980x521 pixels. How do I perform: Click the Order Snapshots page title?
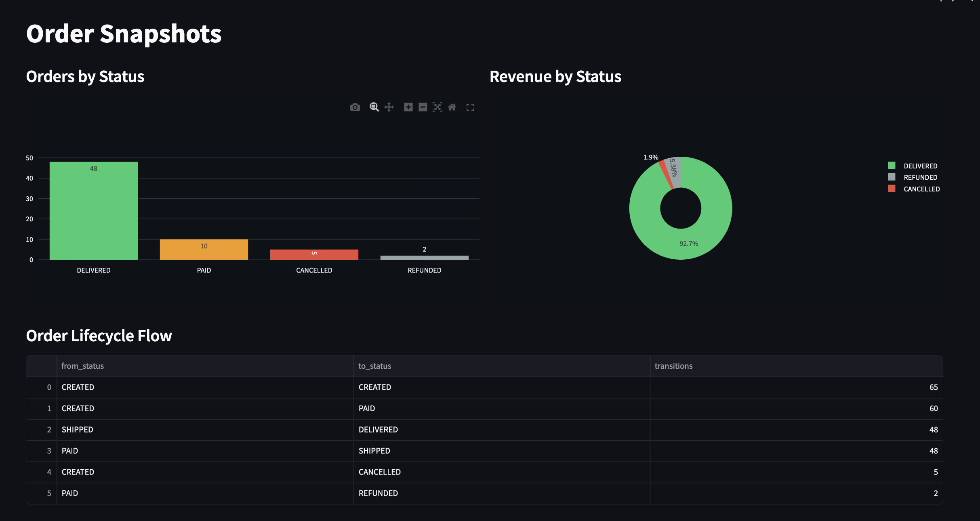click(x=124, y=34)
